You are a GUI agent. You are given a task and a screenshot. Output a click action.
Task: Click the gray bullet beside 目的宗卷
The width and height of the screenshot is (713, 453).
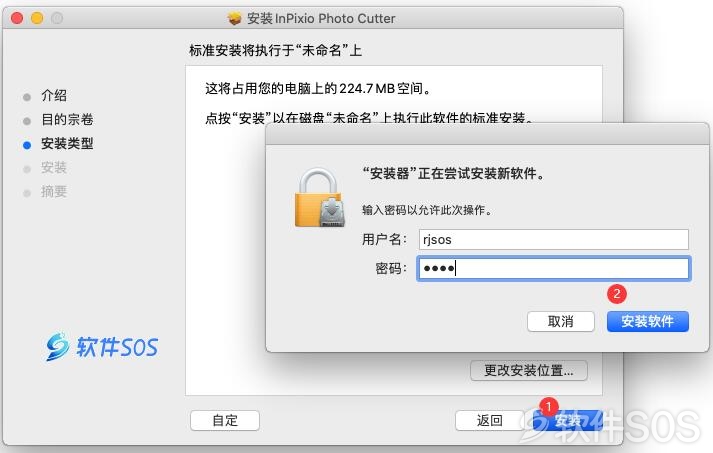point(27,121)
